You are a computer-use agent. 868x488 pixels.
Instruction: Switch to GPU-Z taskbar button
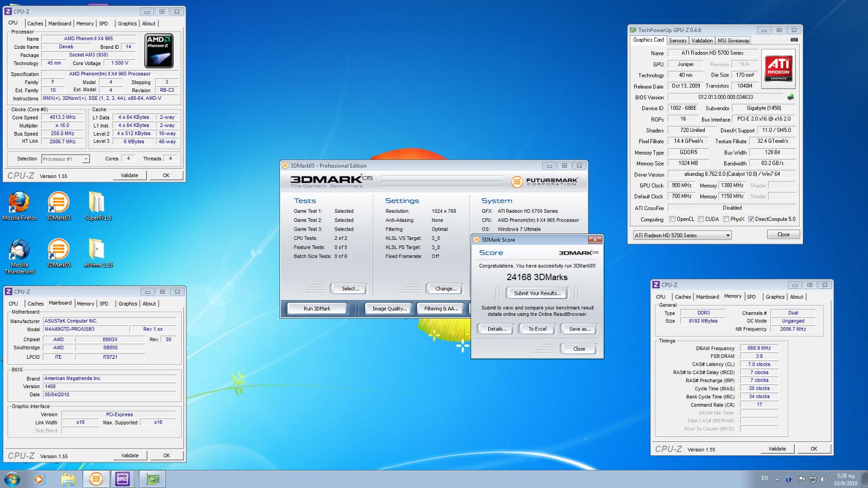[152, 479]
